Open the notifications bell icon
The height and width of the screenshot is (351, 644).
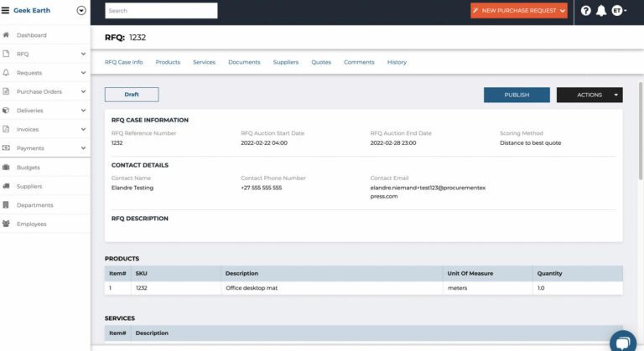(x=601, y=11)
